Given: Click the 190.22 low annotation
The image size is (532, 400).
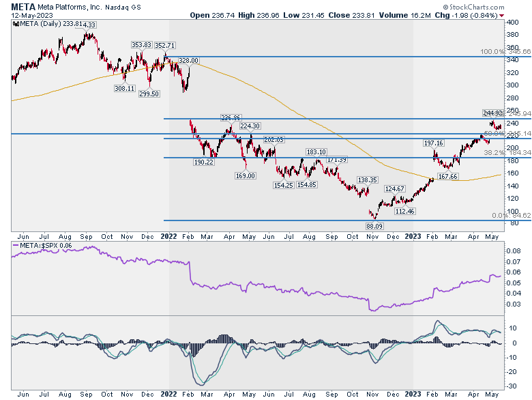Looking at the screenshot, I should tap(204, 162).
